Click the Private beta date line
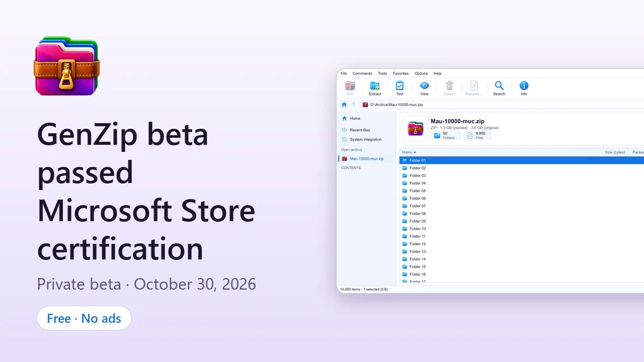 coord(146,284)
